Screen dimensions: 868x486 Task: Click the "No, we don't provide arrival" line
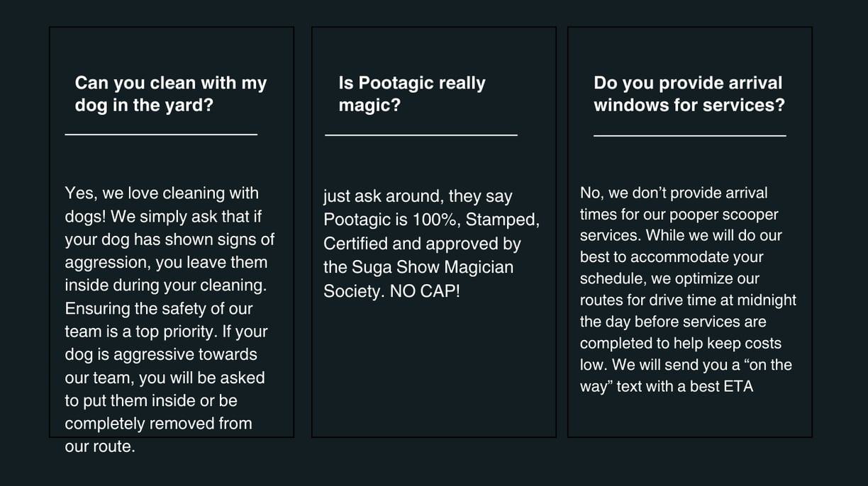(x=674, y=193)
